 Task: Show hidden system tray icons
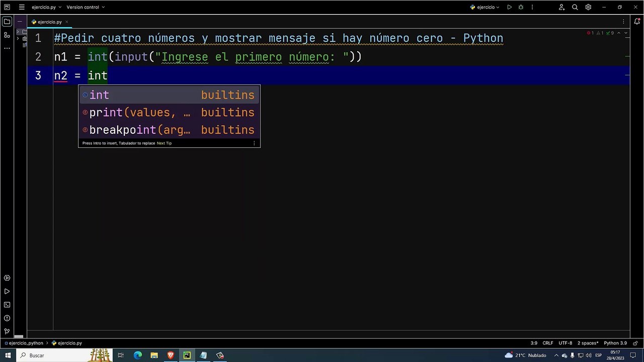coord(556,355)
